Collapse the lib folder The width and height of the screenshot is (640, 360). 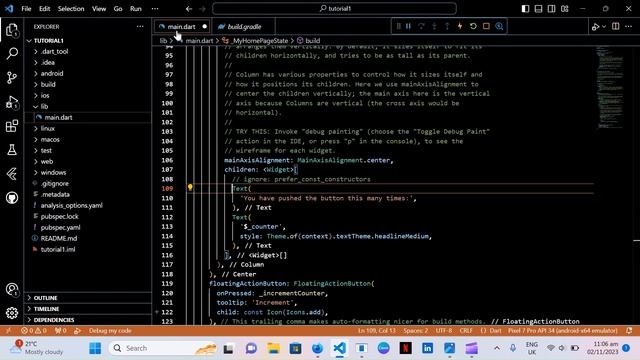[44, 107]
